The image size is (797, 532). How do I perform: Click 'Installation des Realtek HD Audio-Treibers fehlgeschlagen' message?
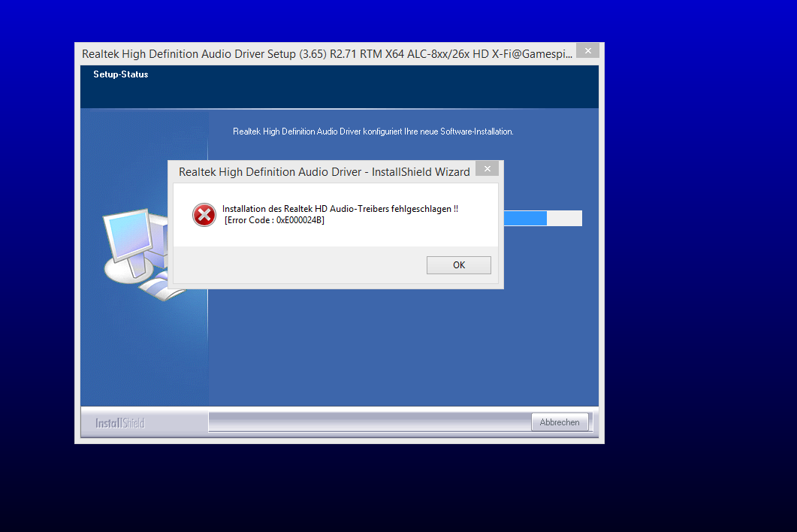(x=340, y=209)
